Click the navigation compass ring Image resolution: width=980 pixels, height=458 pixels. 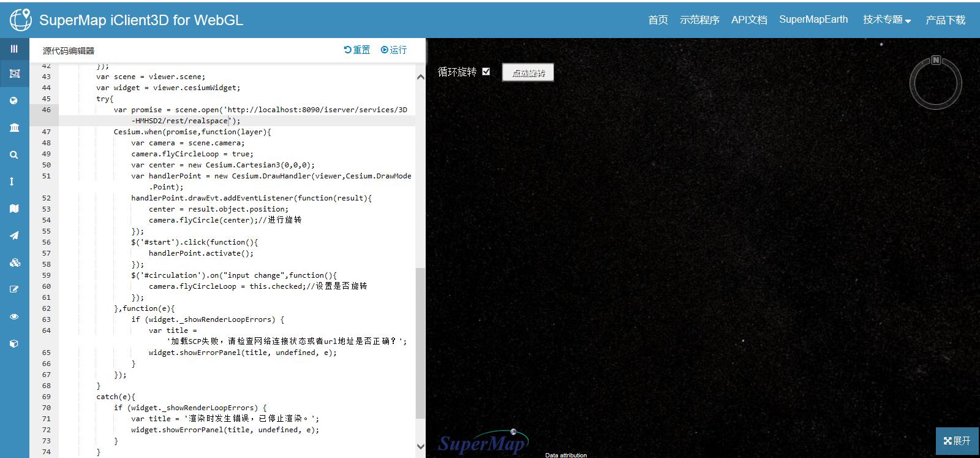point(936,84)
